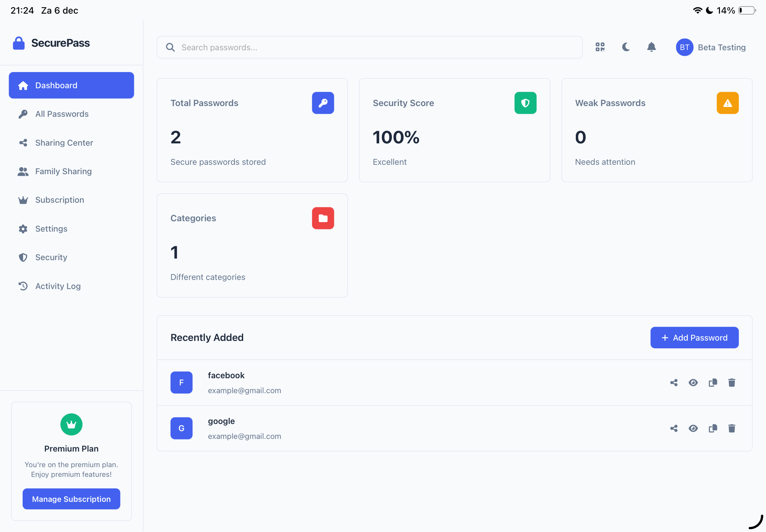The image size is (766, 532).
Task: Toggle dark mode with the moon icon
Action: pos(625,47)
